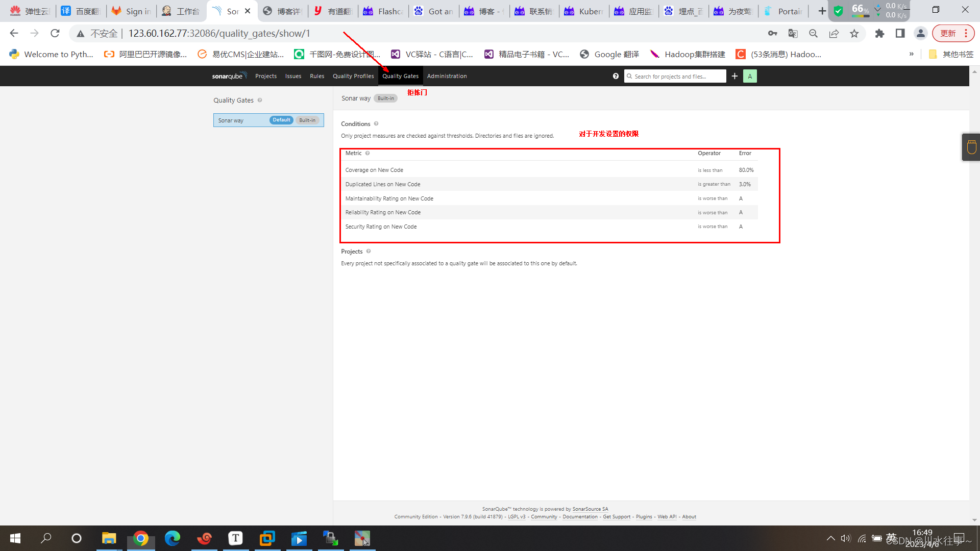The image size is (980, 551).
Task: Click the Documentation footer link
Action: 580,517
